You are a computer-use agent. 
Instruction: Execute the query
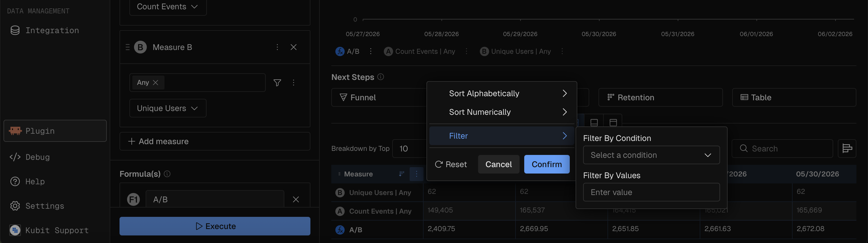tap(215, 226)
